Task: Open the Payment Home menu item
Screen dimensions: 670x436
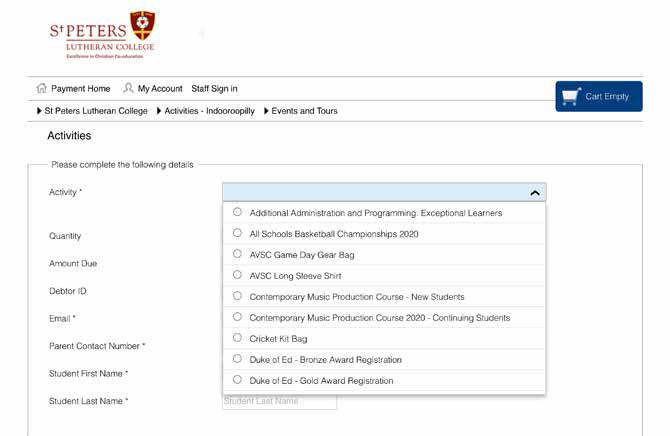Action: click(x=81, y=88)
